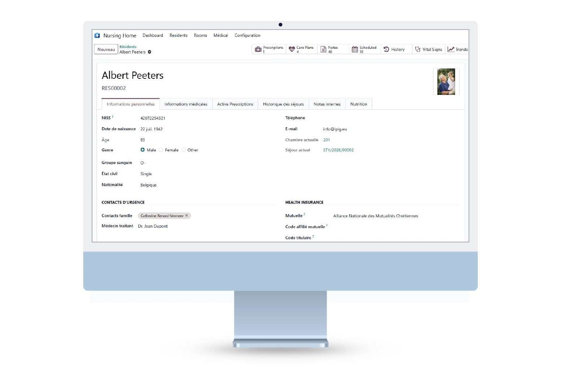Viewport: 561px width, 392px height.
Task: Click the resident profile photo thumbnail
Action: coord(446,82)
